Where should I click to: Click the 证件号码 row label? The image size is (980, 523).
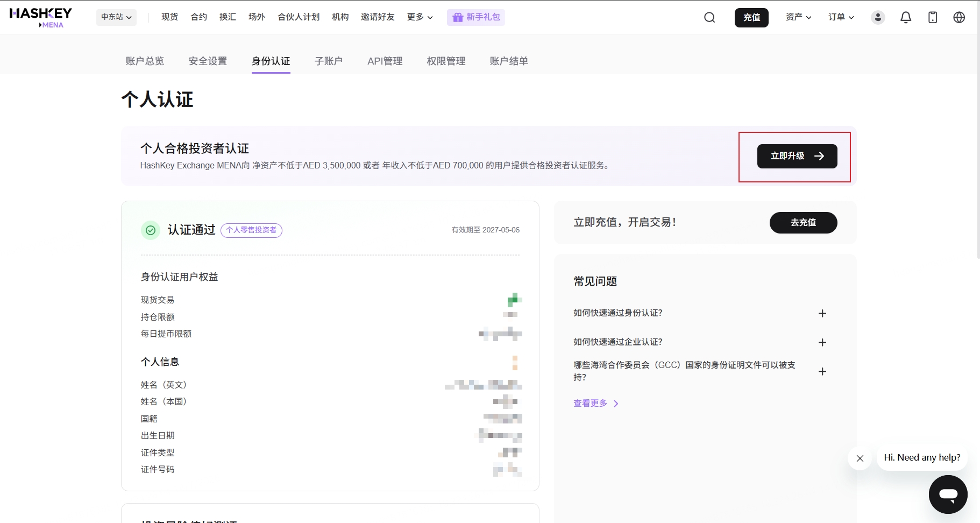pos(158,470)
